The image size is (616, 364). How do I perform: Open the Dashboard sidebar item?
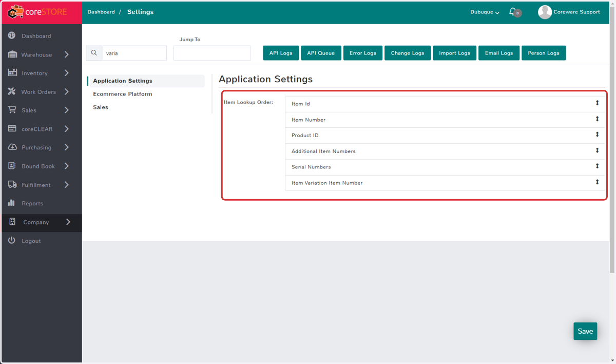pos(41,36)
